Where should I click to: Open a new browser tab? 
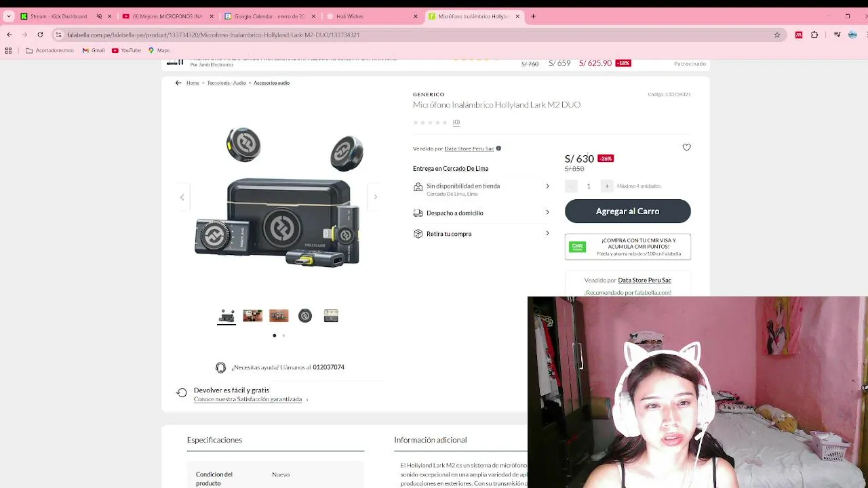coord(533,16)
